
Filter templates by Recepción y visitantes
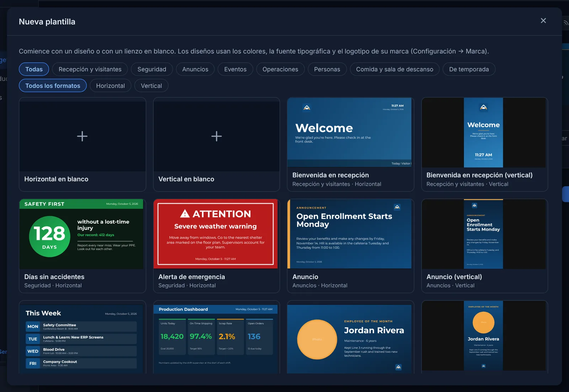point(90,69)
